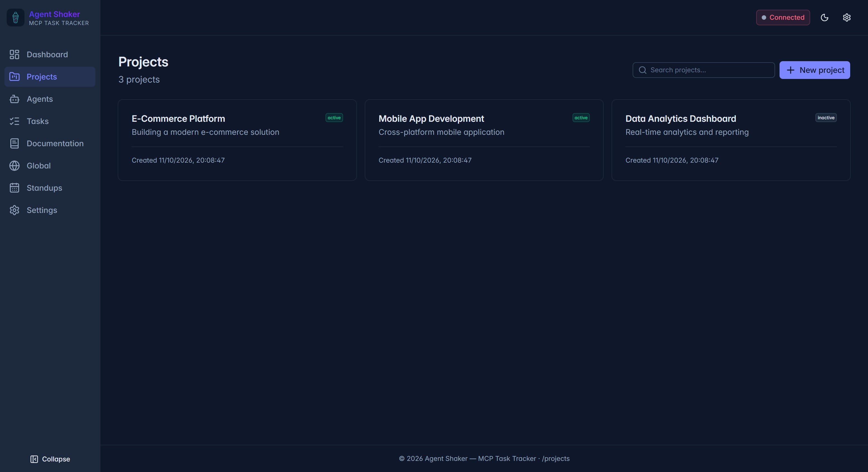Click the Documentation page icon in sidebar

(x=14, y=143)
